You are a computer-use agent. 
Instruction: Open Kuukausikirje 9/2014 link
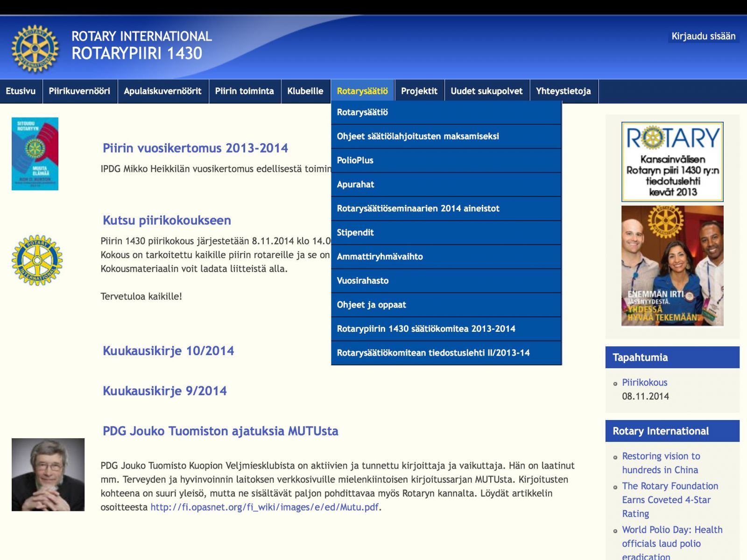pos(164,391)
